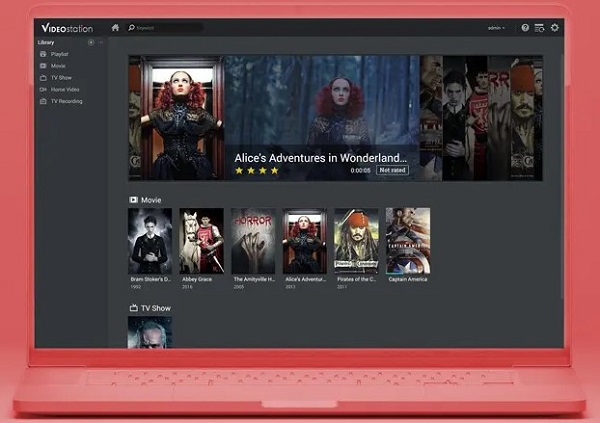The height and width of the screenshot is (423, 600).
Task: Select TV Show in the Library sidebar
Action: (60, 77)
